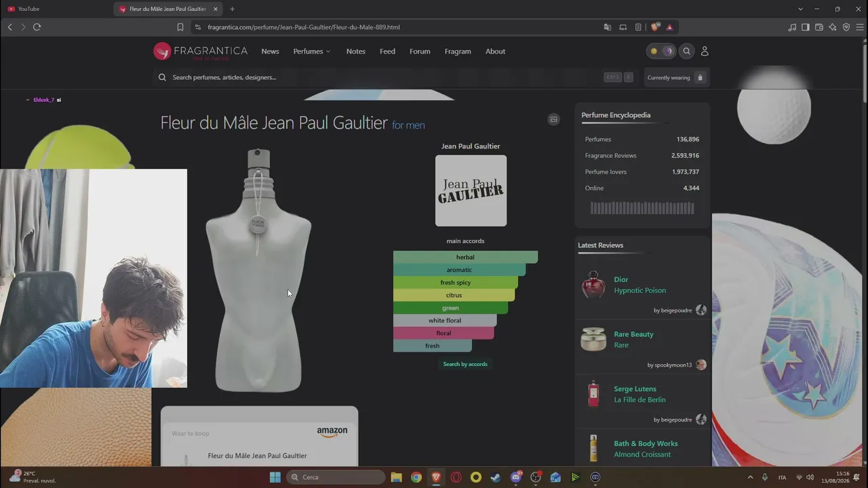Click the browser address bar URL

point(304,27)
